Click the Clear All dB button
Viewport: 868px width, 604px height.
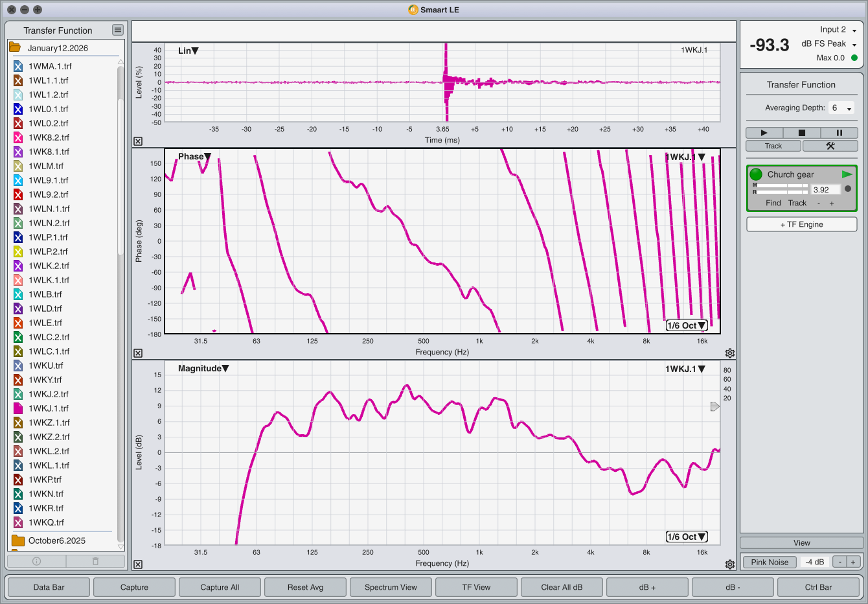click(562, 587)
